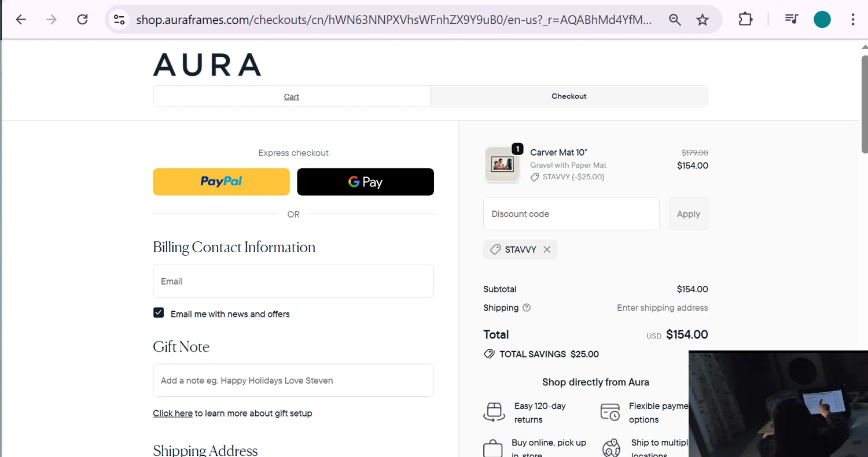
Task: Click the struck-through $179.00 price
Action: point(694,153)
